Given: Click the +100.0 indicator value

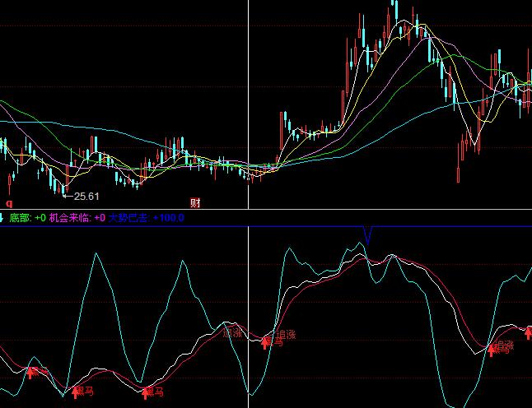Looking at the screenshot, I should (x=170, y=218).
